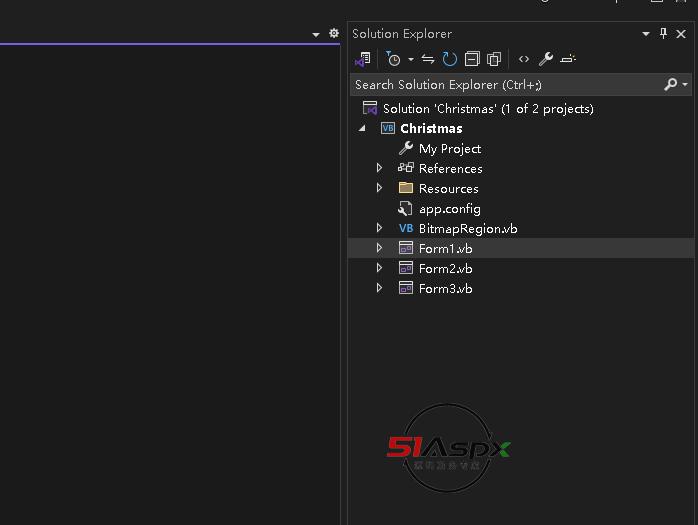
Task: Collapse the Christmas project node
Action: coord(362,128)
